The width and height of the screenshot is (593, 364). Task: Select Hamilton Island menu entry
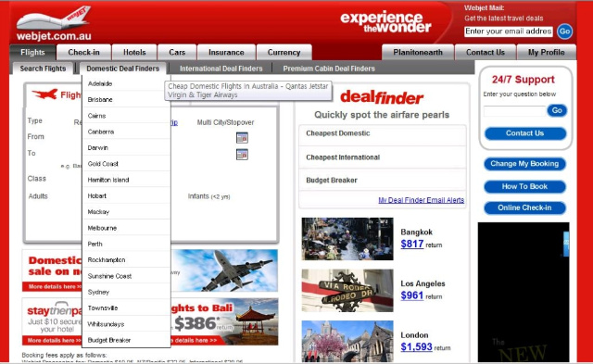[126, 180]
